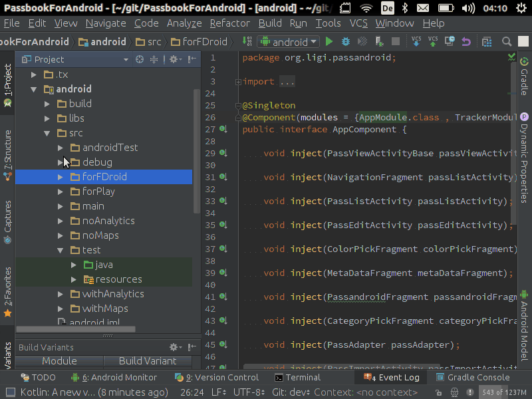Screen dimensions: 532x399
Task: Open the Android Monitor tool window
Action: point(114,377)
